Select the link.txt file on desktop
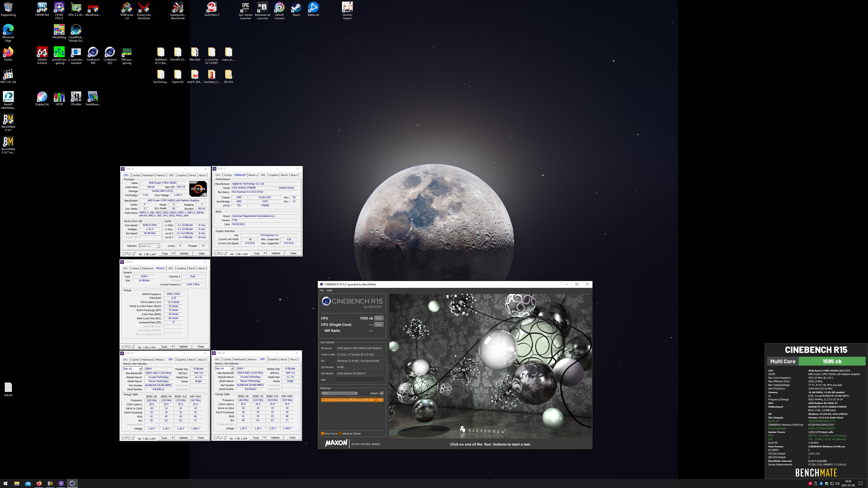Image resolution: width=868 pixels, height=488 pixels. [8, 390]
